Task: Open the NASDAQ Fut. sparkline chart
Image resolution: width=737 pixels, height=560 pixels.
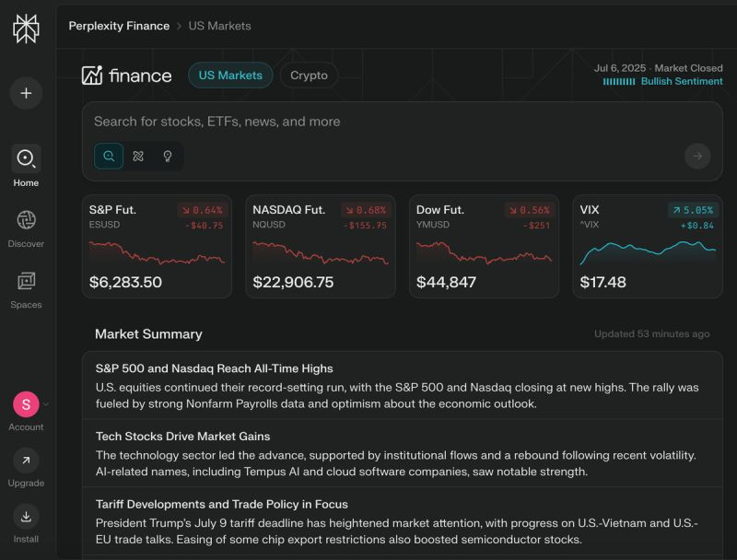Action: (321, 252)
